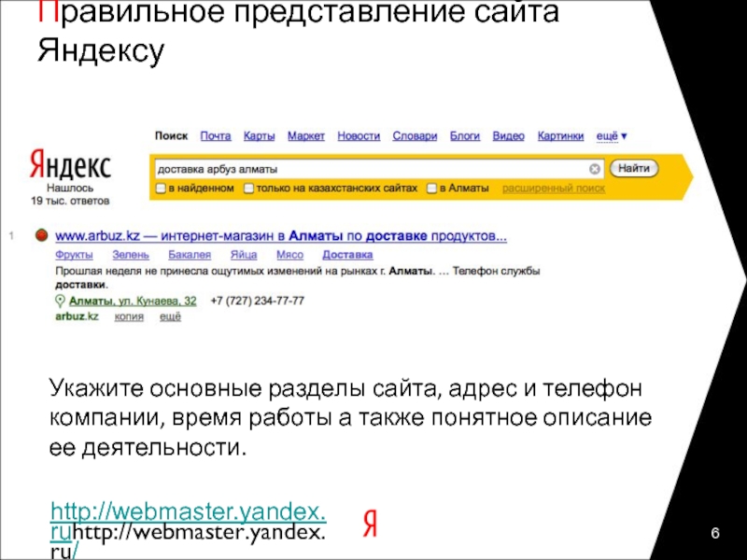
Task: Open 'расширенный поиск' link
Action: [x=554, y=189]
